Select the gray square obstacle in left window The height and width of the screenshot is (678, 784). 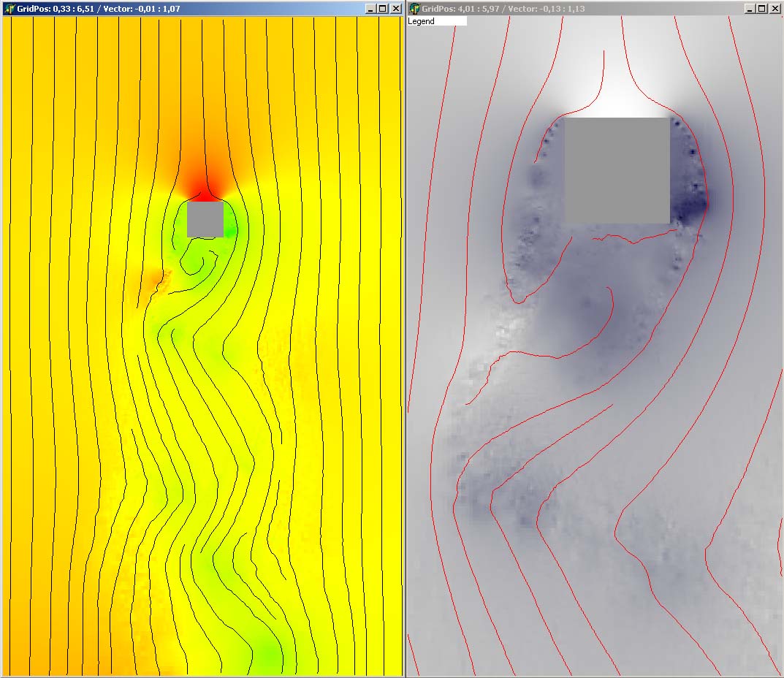coord(205,219)
